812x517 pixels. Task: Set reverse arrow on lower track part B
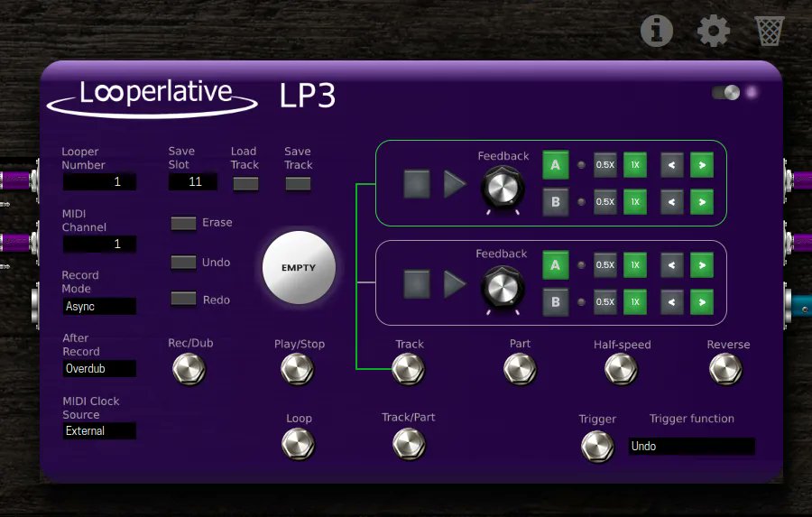click(671, 301)
